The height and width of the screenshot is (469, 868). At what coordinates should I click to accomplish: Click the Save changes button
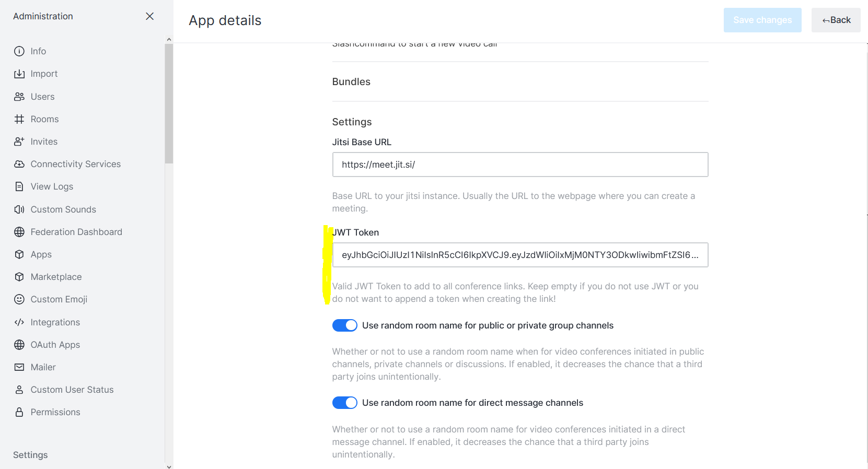pyautogui.click(x=762, y=20)
